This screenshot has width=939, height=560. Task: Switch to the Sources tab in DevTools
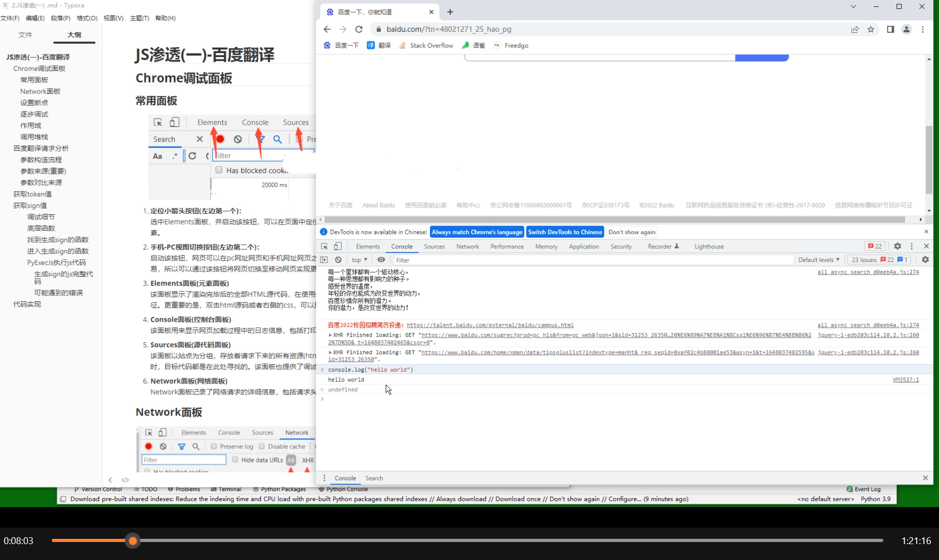pyautogui.click(x=434, y=247)
